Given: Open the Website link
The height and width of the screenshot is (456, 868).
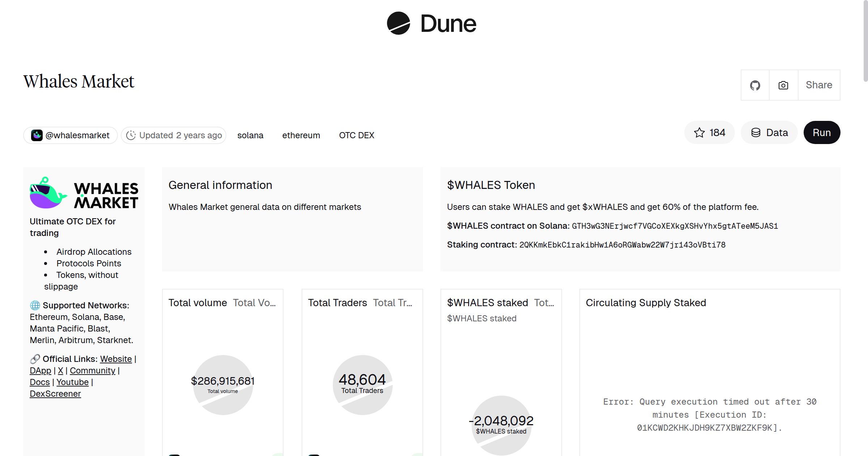Looking at the screenshot, I should coord(116,359).
